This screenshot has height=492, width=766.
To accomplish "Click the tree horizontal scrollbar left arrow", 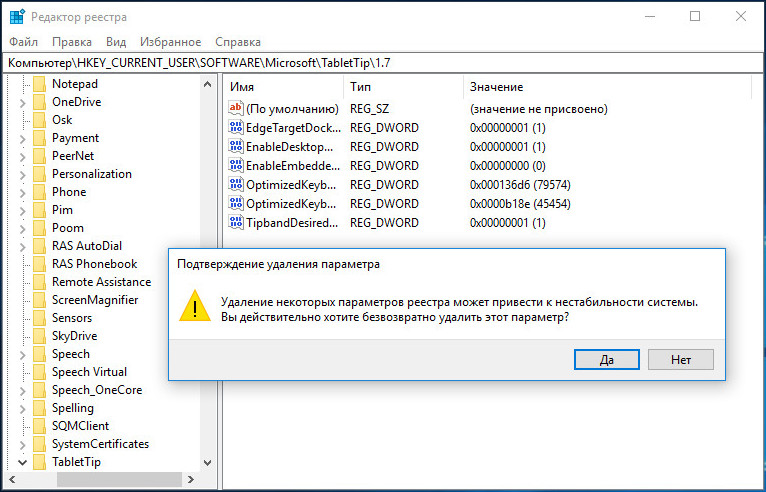I will 12,479.
